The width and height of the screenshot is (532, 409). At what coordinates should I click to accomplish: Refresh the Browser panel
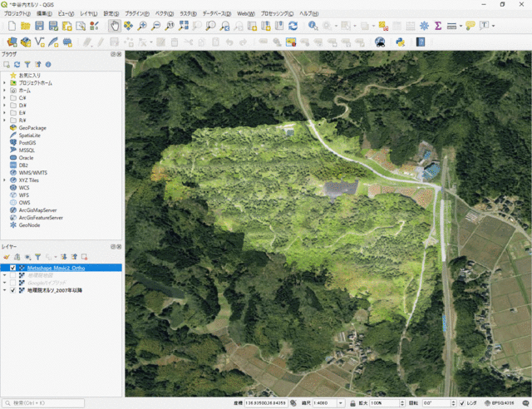[x=17, y=65]
